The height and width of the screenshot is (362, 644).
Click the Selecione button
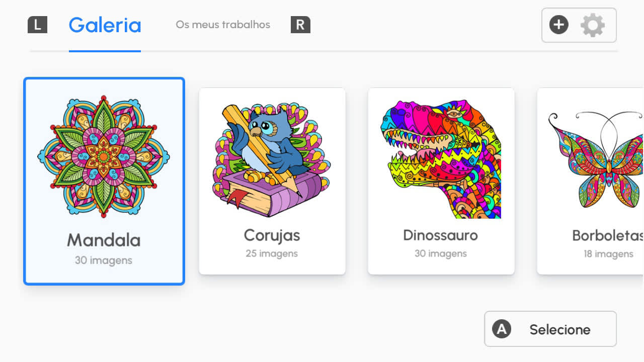click(x=550, y=329)
